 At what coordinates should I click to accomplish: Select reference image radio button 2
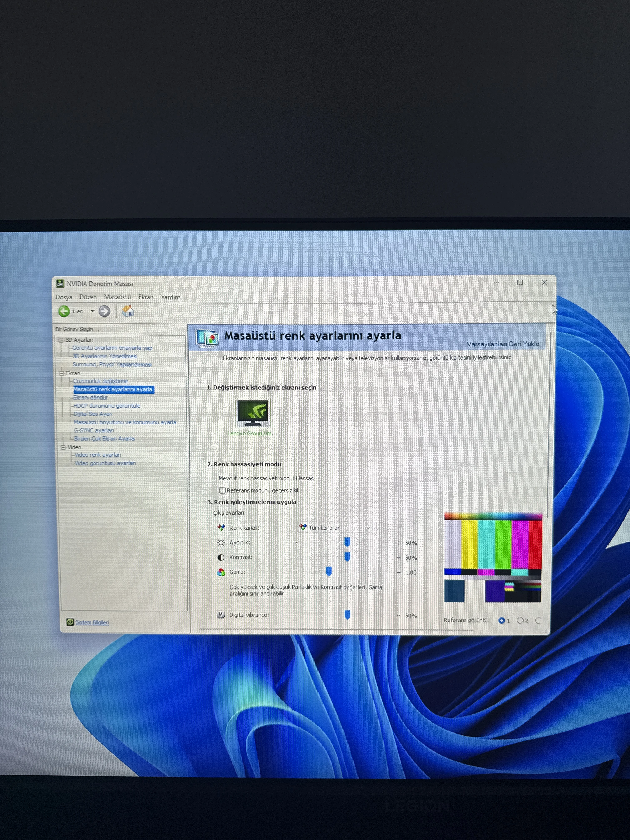click(520, 620)
